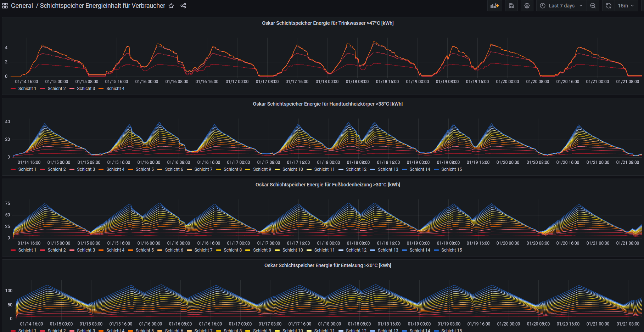Click 01/20 16:00 label in Fußbodenheizung chart

(x=568, y=243)
